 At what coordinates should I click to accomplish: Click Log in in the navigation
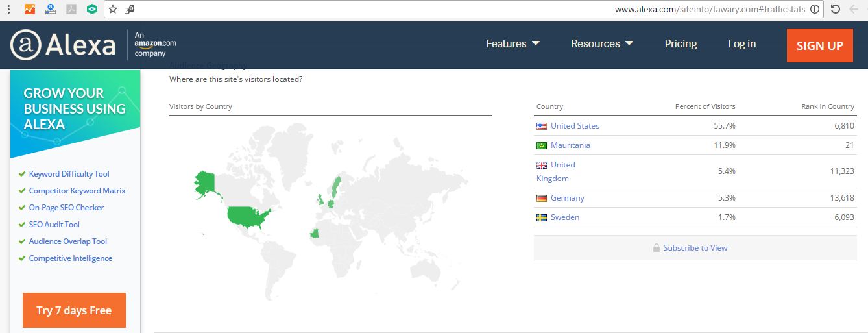click(741, 43)
